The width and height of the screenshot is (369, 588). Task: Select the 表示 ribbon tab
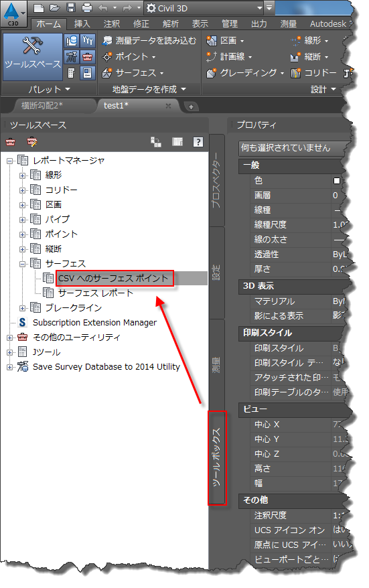200,23
